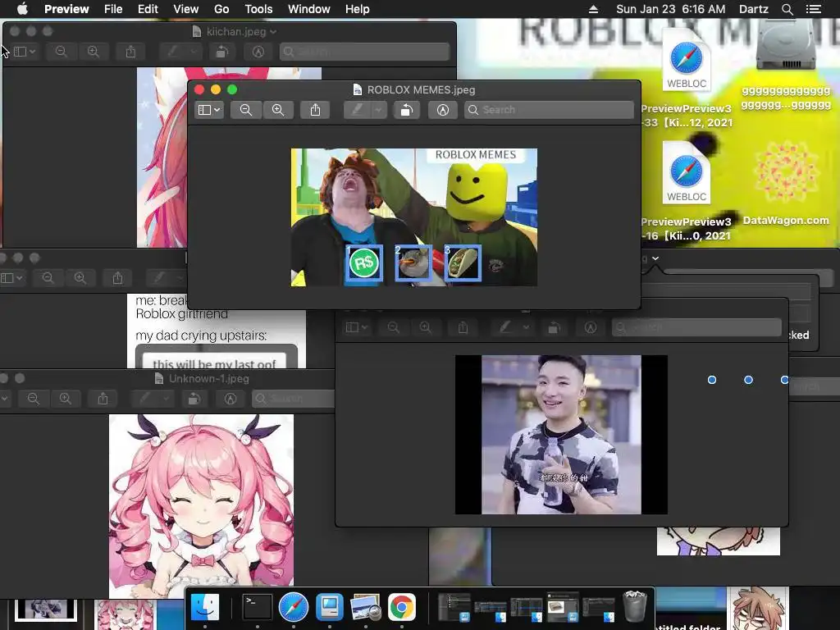Open sidebar view menu in kiichan.jpeg window
The width and height of the screenshot is (840, 630).
[24, 52]
